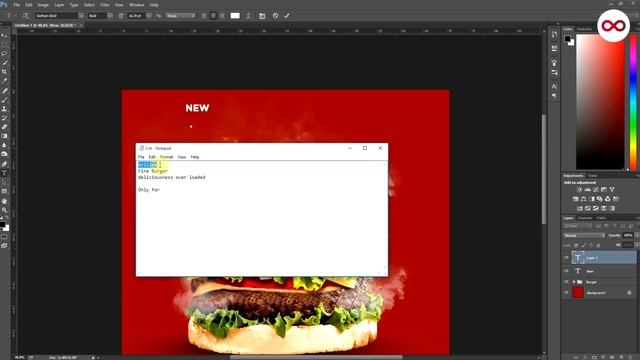This screenshot has width=640, height=360.
Task: Add an Invert adjustment
Action: point(579,208)
